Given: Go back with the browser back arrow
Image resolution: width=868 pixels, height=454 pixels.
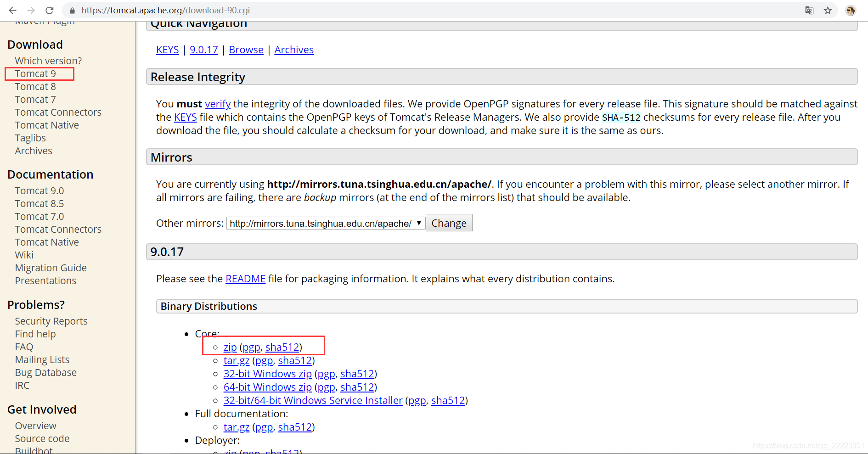Looking at the screenshot, I should click(12, 10).
